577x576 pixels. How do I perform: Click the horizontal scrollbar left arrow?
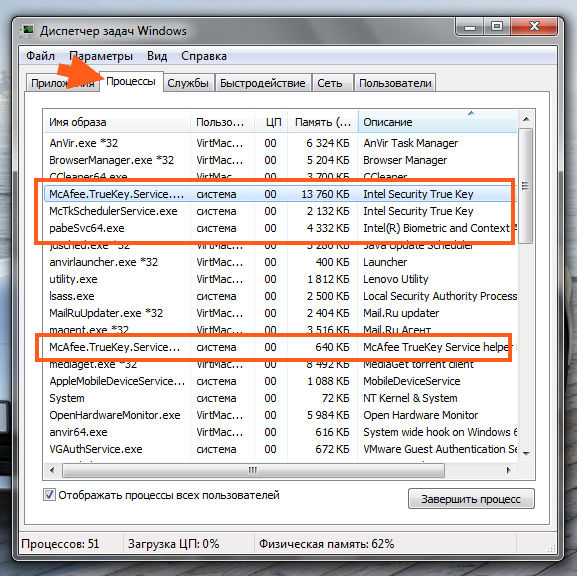tap(52, 470)
